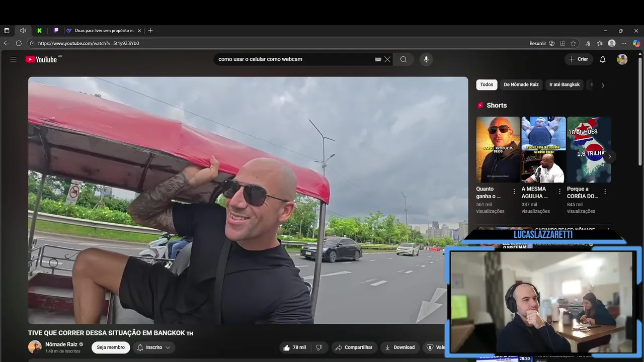Like the video with 78 mil button
The image size is (644, 362).
[294, 347]
